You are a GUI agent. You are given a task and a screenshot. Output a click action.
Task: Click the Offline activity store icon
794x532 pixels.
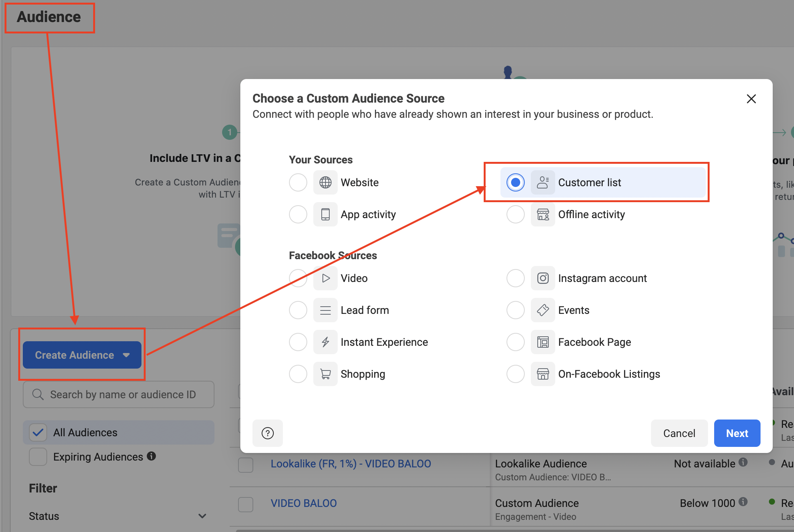[543, 214]
